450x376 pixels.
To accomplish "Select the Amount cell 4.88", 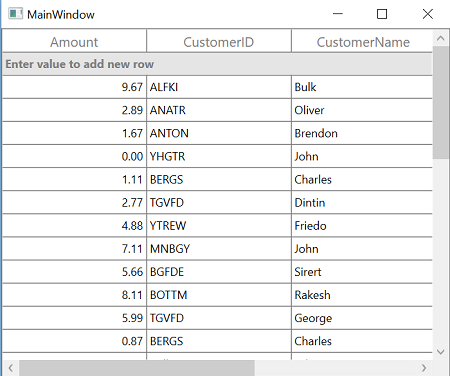I will [x=74, y=226].
